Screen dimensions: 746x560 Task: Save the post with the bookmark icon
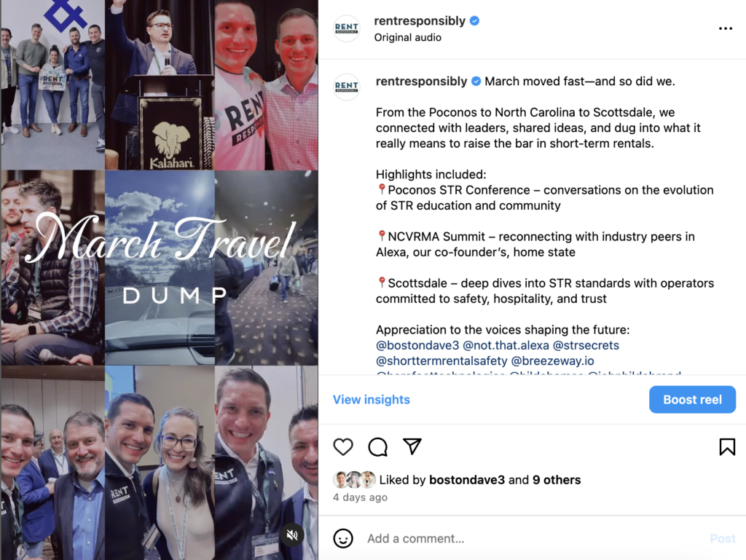tap(727, 447)
